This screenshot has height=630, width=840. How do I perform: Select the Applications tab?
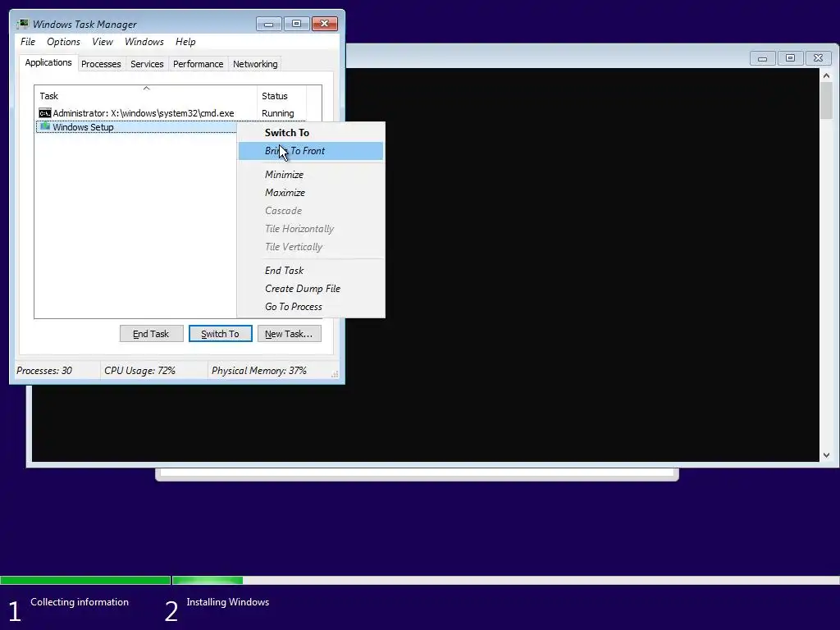48,62
